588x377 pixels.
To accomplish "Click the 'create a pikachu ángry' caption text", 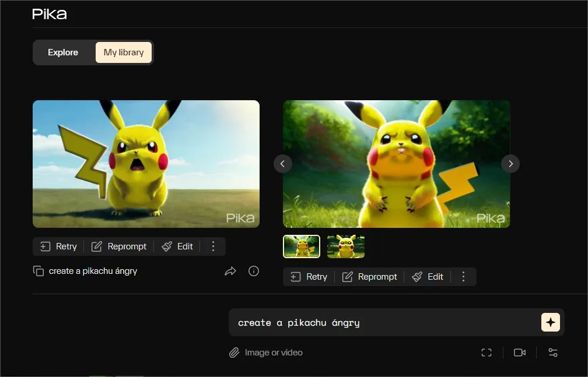I will [93, 271].
